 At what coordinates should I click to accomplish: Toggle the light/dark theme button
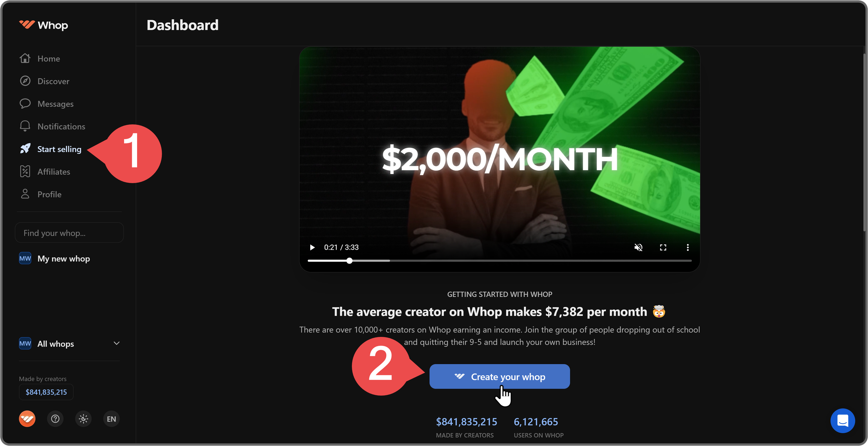pos(84,419)
